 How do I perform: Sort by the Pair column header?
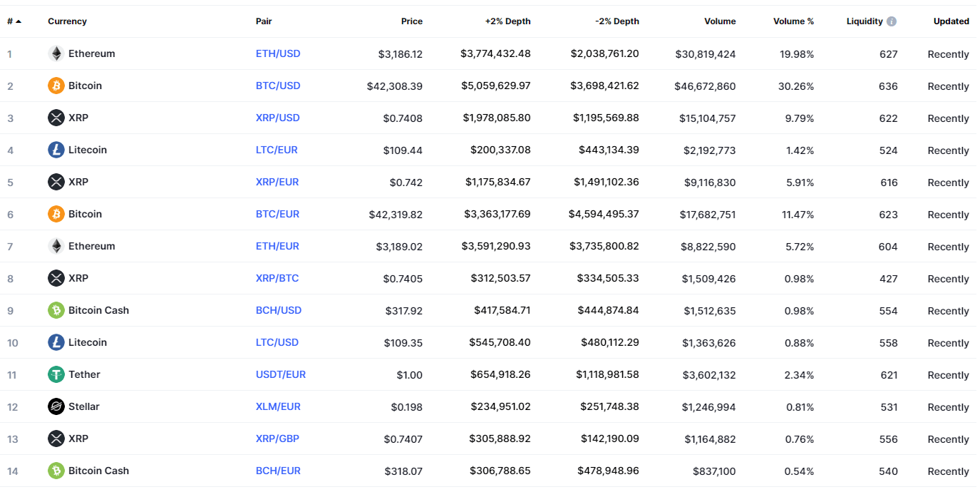click(264, 21)
